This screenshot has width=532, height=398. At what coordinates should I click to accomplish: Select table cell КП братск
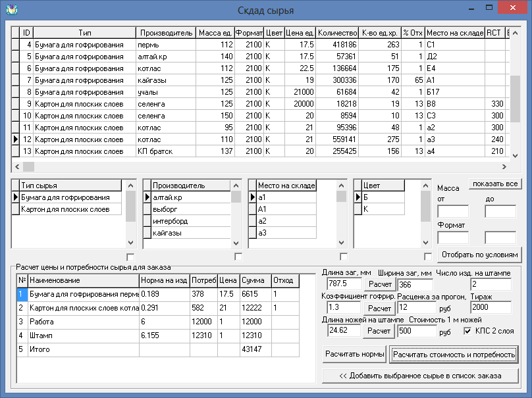(x=165, y=151)
